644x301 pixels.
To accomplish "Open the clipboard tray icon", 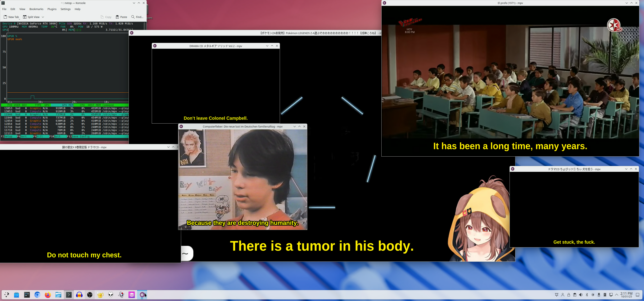I will (x=575, y=295).
